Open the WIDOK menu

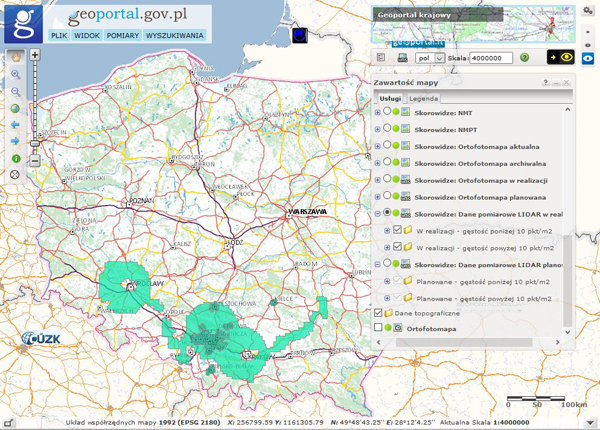tap(87, 36)
